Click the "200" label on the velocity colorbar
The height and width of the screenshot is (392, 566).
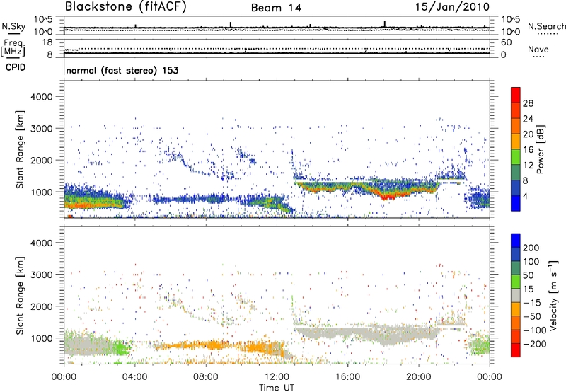coord(531,248)
